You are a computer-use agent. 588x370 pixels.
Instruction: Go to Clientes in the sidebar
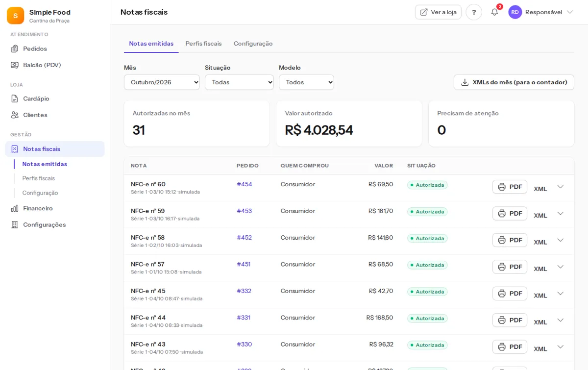click(55, 115)
